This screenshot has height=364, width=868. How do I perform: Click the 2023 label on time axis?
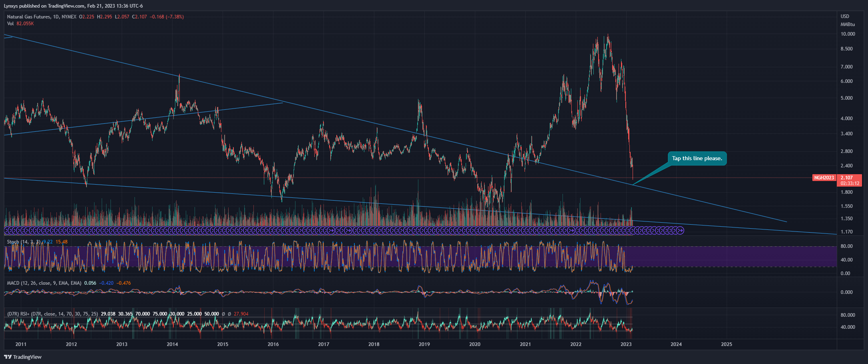click(x=626, y=344)
